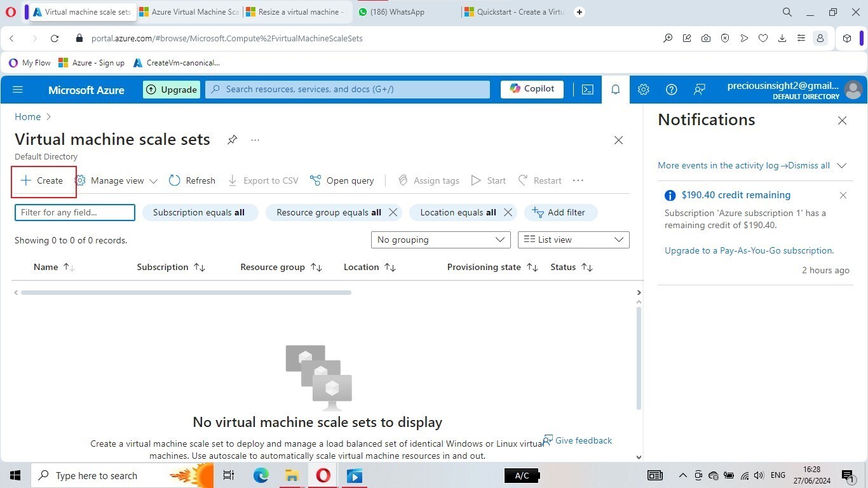The width and height of the screenshot is (868, 488).
Task: Open Upgrade to a Pay-As-You-Go subscription link
Action: [749, 251]
